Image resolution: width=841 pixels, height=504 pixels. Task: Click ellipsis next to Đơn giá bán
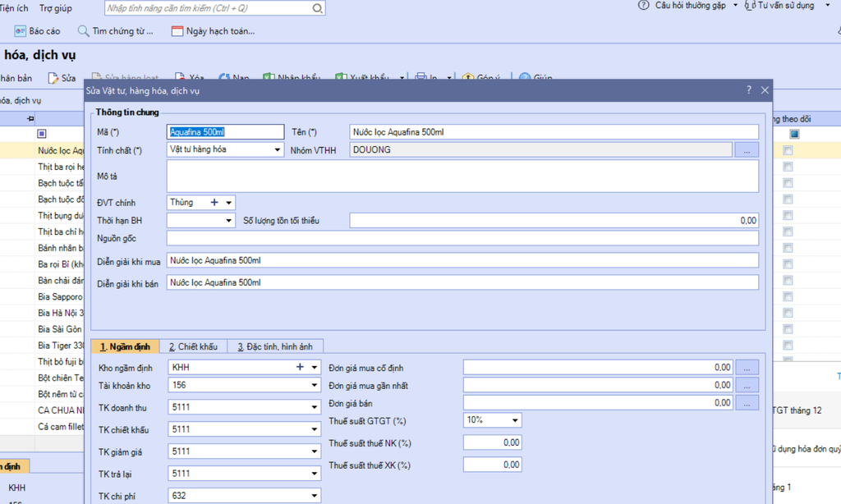747,403
